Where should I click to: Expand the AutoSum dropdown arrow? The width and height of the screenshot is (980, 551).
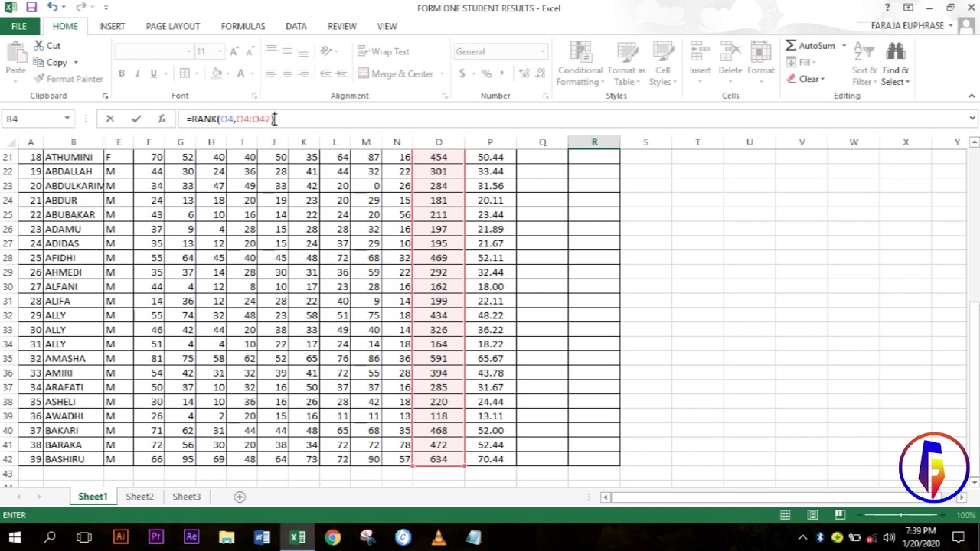[844, 46]
